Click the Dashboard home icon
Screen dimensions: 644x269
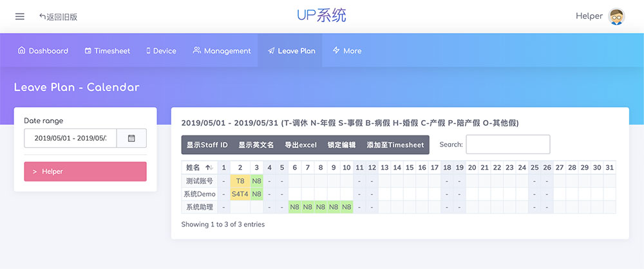(21, 51)
